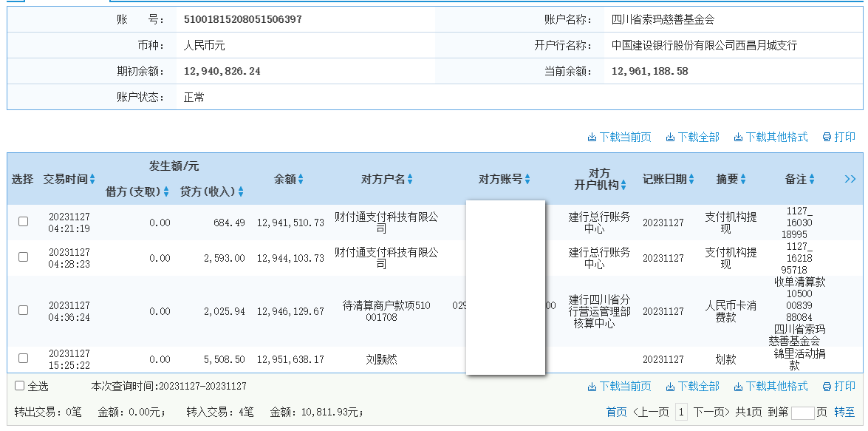
Task: Click bottom 下载其他格式 link
Action: click(x=770, y=386)
